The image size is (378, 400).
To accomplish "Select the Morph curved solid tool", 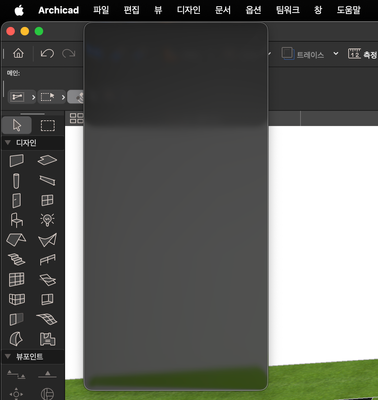I will (x=16, y=339).
